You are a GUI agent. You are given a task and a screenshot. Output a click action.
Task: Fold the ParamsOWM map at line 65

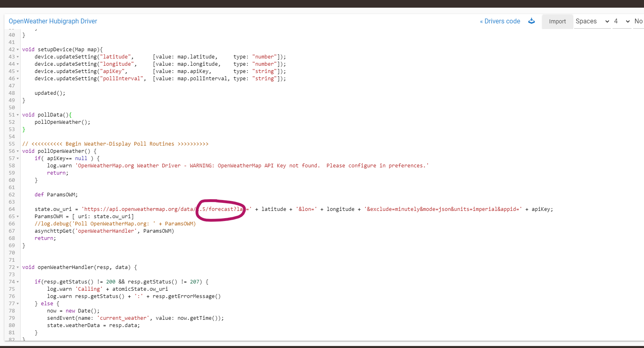tap(18, 217)
